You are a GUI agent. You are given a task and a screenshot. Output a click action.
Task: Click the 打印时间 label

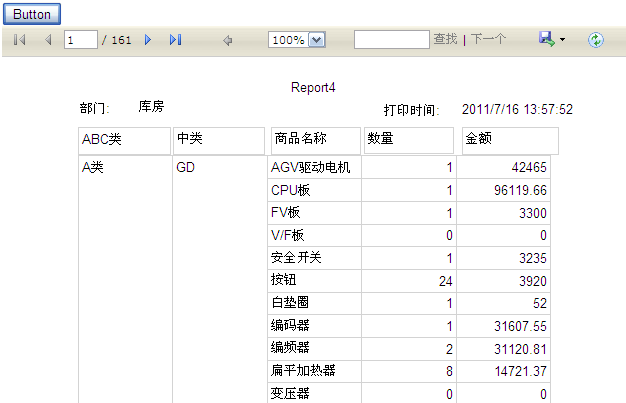pos(411,110)
